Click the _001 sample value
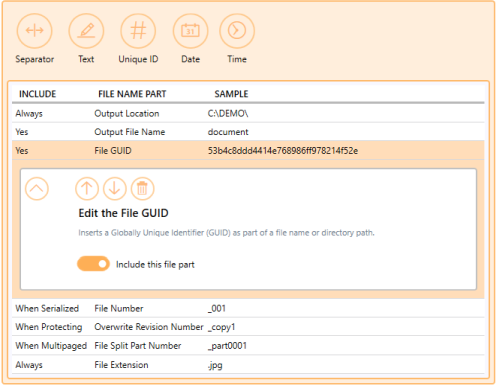The width and height of the screenshot is (496, 386). coord(217,309)
